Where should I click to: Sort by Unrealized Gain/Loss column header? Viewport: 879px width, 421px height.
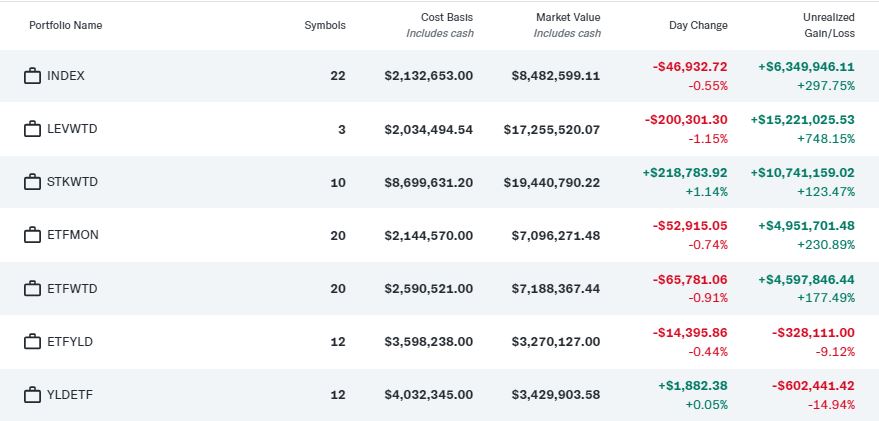[827, 25]
